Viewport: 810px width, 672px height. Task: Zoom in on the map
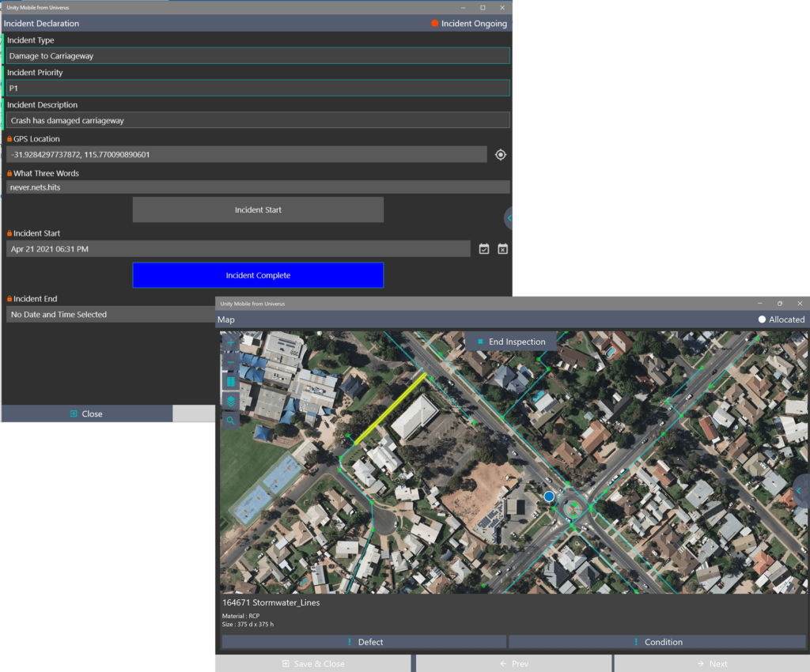click(x=230, y=342)
